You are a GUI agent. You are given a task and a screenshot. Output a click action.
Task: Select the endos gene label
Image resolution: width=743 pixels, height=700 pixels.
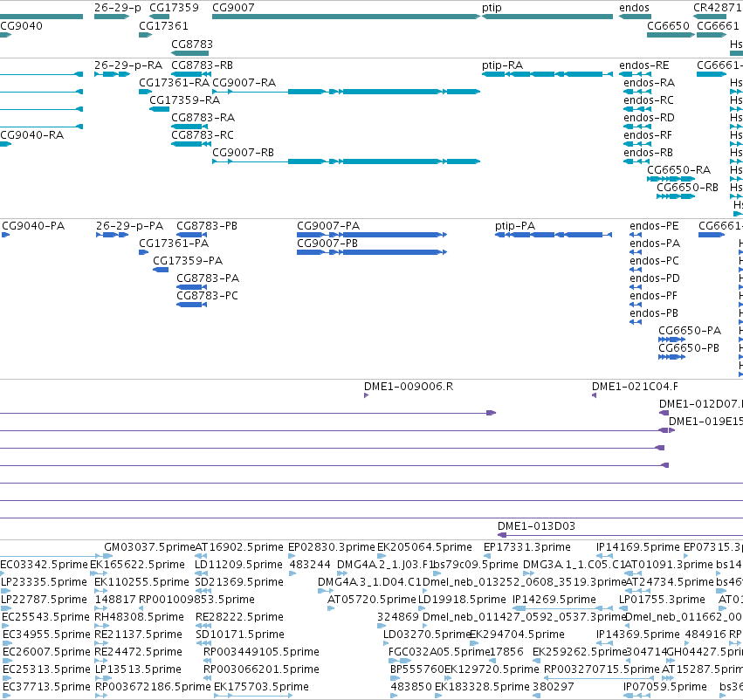click(x=634, y=8)
